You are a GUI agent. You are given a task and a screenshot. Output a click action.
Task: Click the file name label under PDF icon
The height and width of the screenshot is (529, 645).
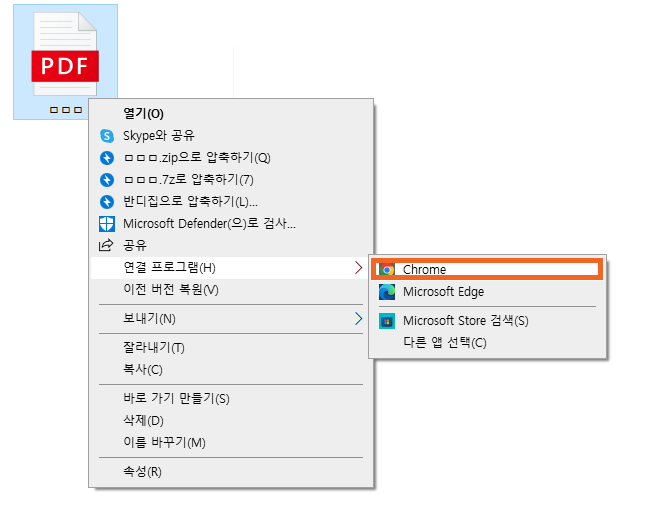tap(66, 110)
